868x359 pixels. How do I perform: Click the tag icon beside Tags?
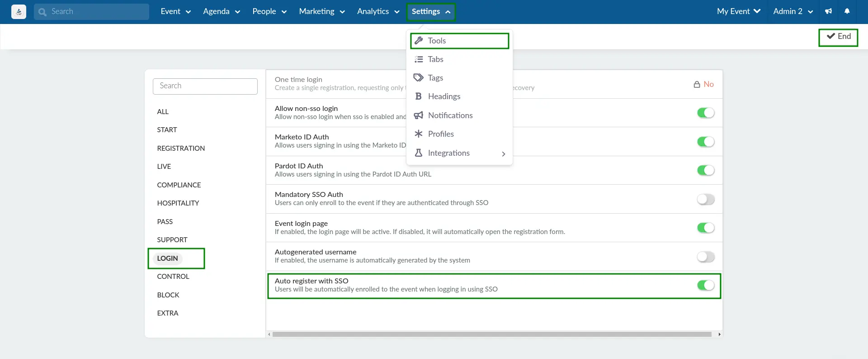point(419,78)
